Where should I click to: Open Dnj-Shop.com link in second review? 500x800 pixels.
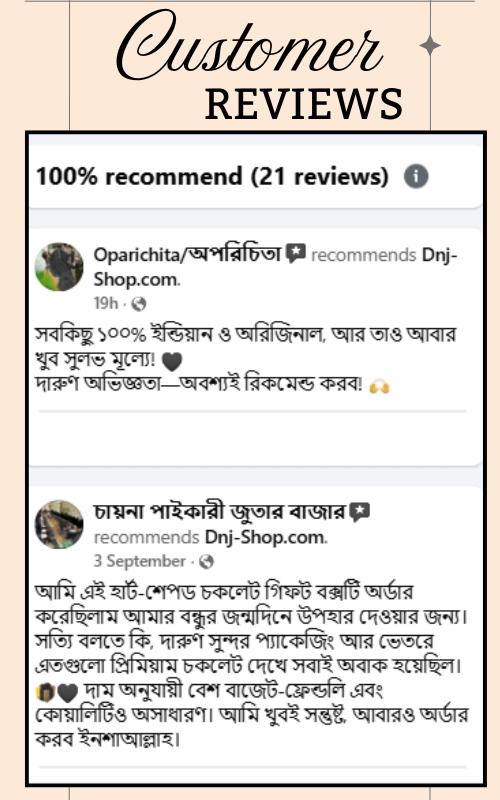266,537
